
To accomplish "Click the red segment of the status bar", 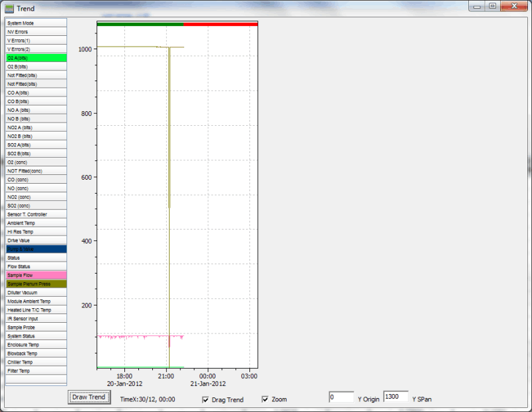I will 220,24.
